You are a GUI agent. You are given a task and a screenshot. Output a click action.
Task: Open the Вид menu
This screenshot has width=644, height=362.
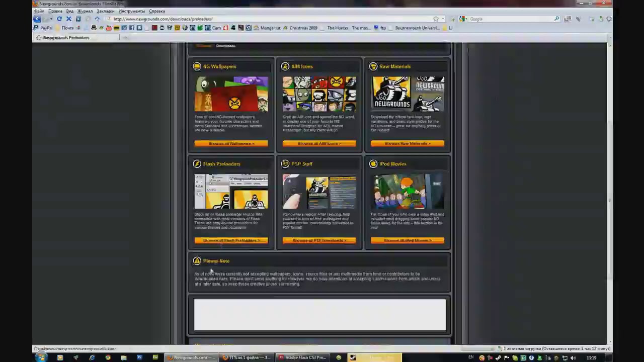(70, 11)
